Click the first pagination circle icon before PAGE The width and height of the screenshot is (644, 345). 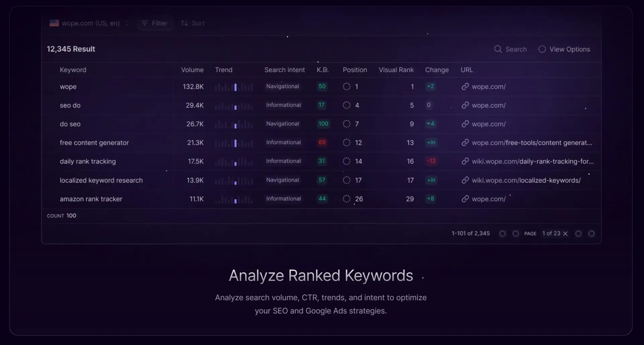click(502, 234)
